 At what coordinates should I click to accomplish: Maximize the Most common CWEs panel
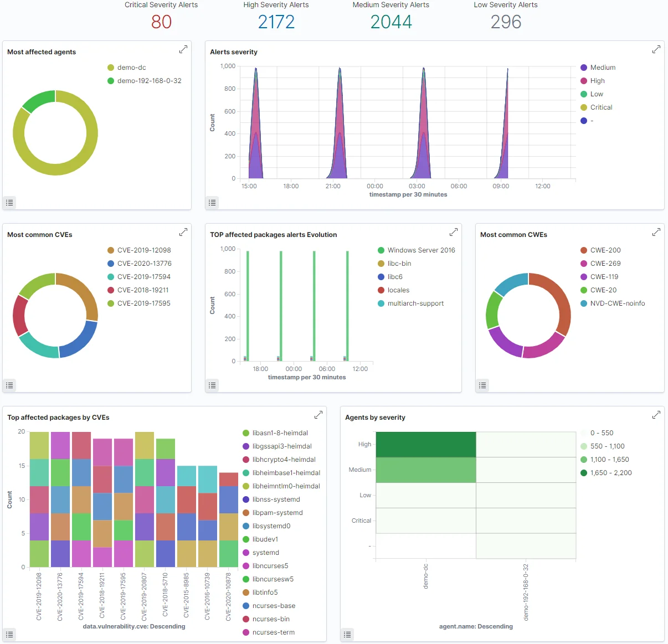point(656,232)
